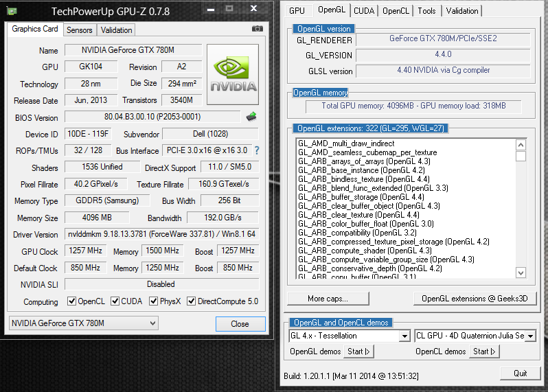Switch to the CUDA tab
This screenshot has height=392, width=548.
(x=364, y=11)
